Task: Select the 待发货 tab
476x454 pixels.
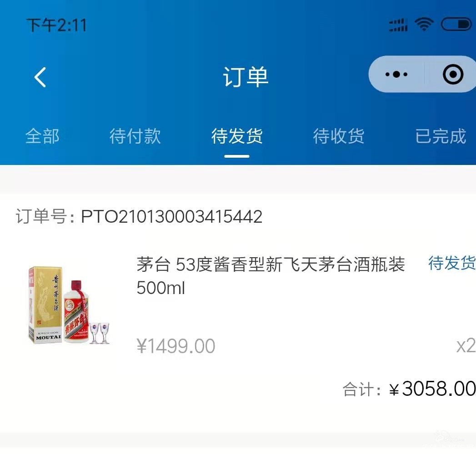Action: (x=237, y=136)
